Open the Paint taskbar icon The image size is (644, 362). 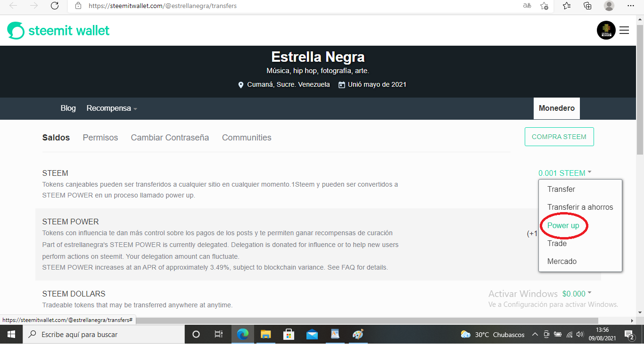[x=358, y=334]
